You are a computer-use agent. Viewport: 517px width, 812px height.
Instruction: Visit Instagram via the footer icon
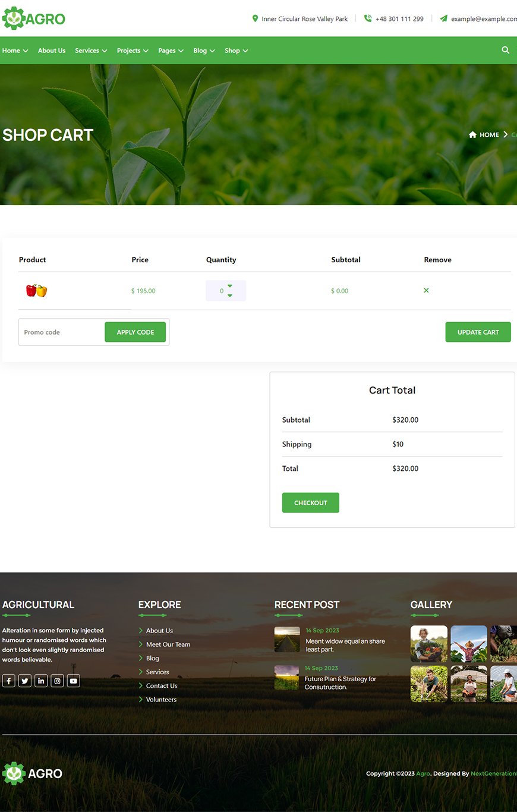click(x=57, y=681)
